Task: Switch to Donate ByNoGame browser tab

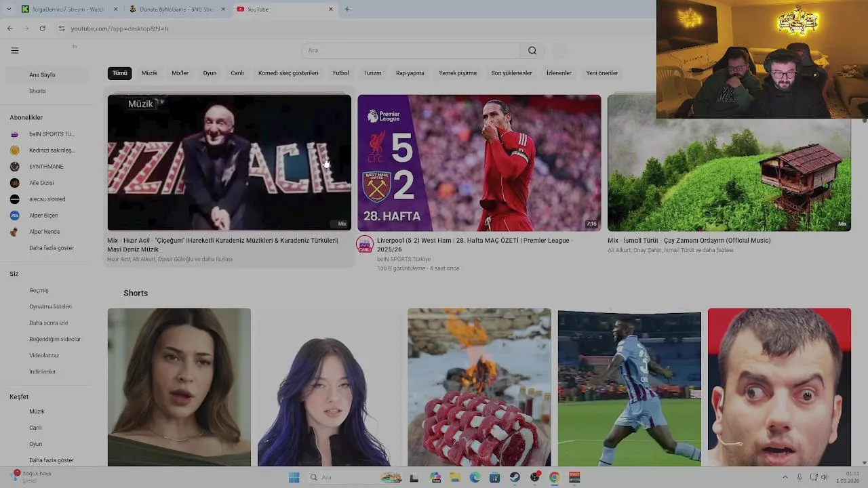Action: click(176, 9)
